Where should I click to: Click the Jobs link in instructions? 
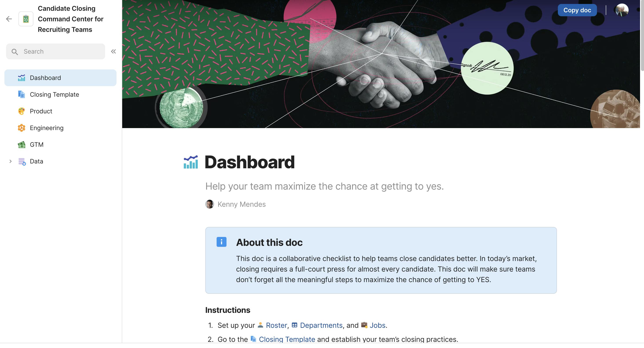(377, 325)
